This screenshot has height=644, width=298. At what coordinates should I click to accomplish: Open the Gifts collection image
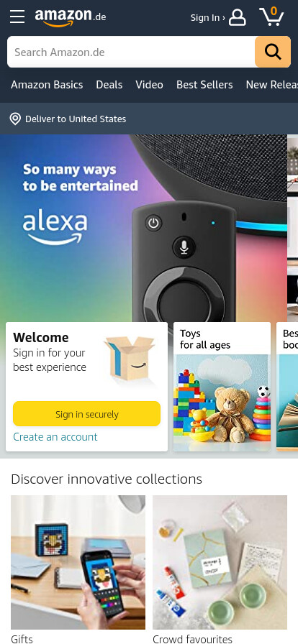pyautogui.click(x=78, y=562)
